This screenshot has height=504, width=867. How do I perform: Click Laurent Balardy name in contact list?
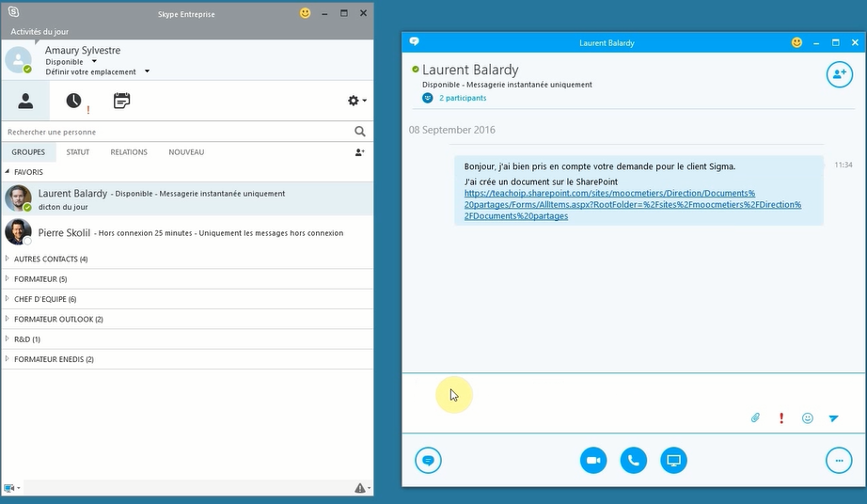coord(72,194)
